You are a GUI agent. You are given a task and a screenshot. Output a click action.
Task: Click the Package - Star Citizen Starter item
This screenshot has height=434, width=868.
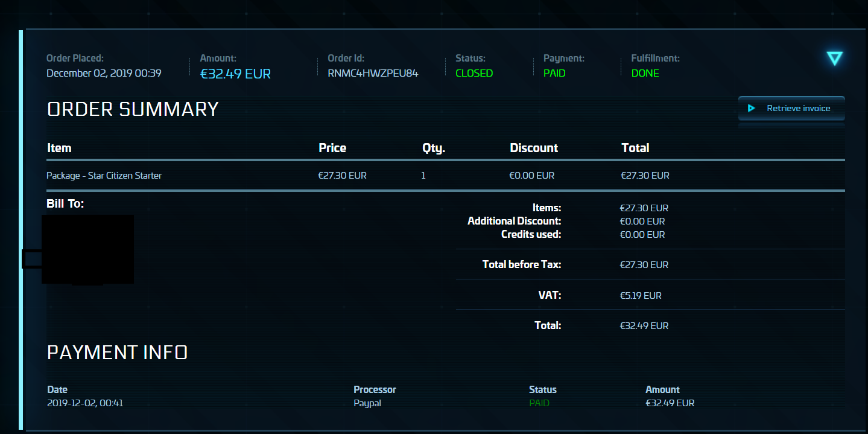(x=104, y=176)
